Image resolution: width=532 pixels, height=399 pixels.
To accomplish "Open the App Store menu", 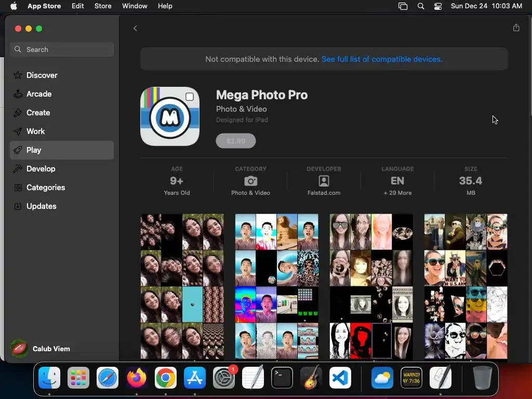I will [44, 6].
